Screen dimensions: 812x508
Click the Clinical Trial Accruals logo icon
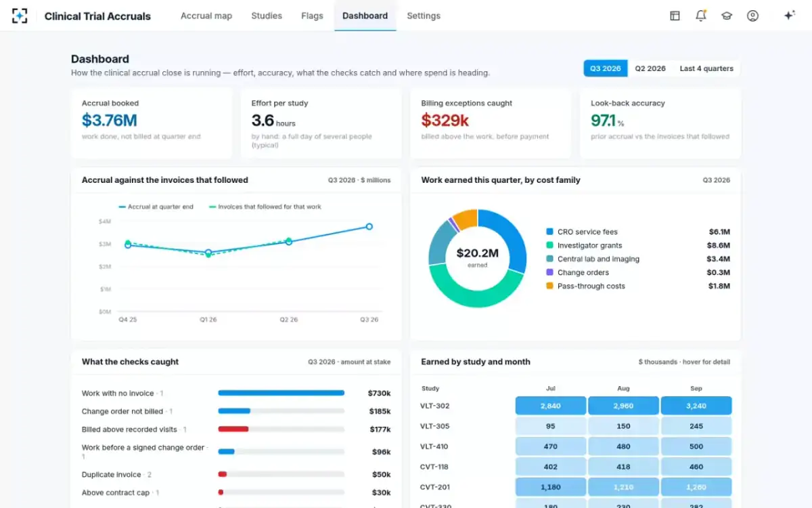pyautogui.click(x=20, y=16)
